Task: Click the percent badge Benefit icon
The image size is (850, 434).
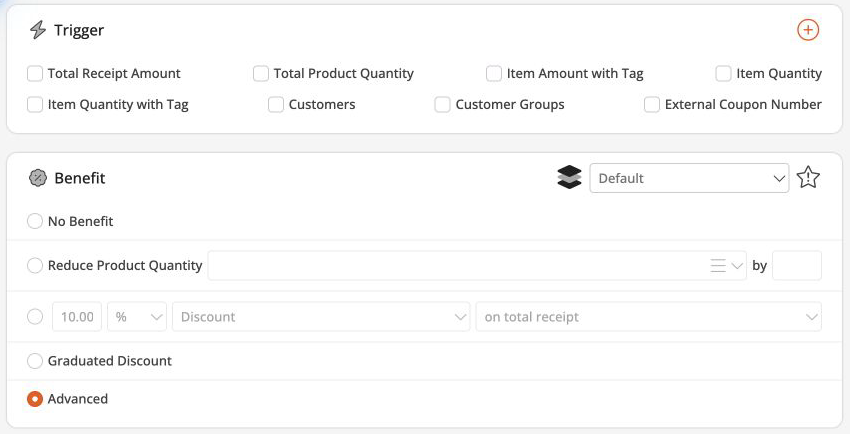Action: pos(38,178)
